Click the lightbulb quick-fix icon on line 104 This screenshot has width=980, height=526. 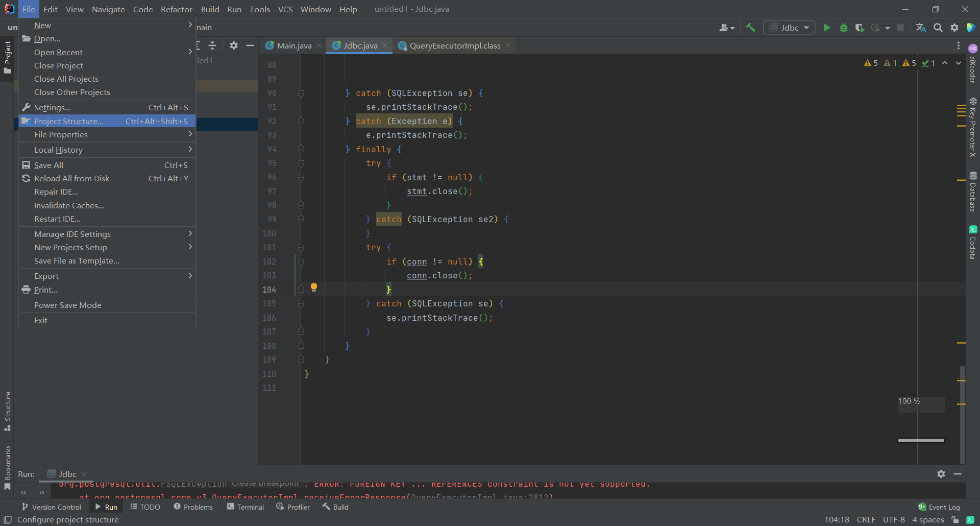314,288
